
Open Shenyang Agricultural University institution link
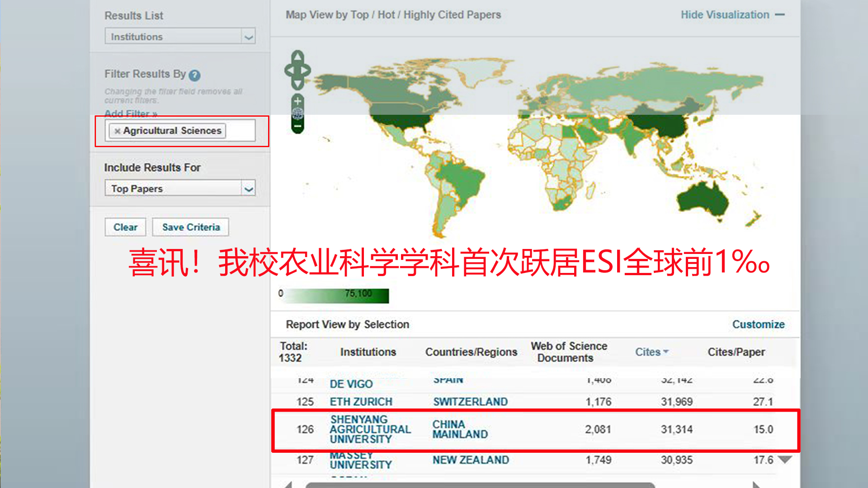click(x=370, y=429)
